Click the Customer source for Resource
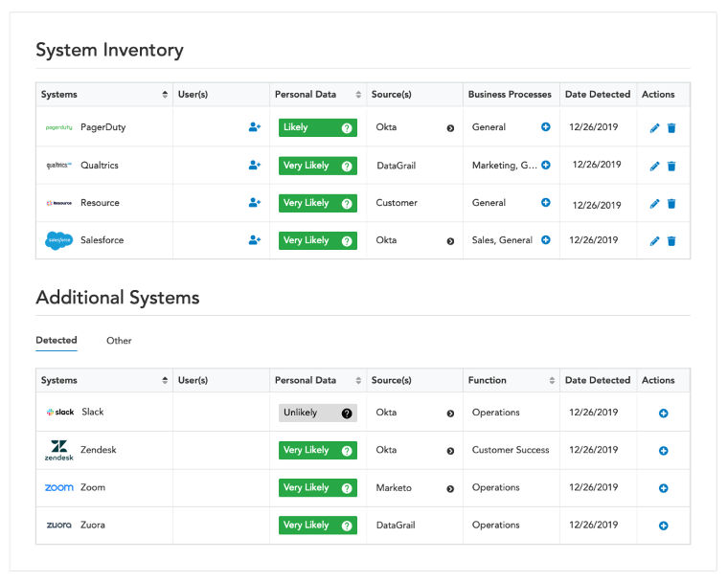Image resolution: width=728 pixels, height=582 pixels. click(397, 203)
